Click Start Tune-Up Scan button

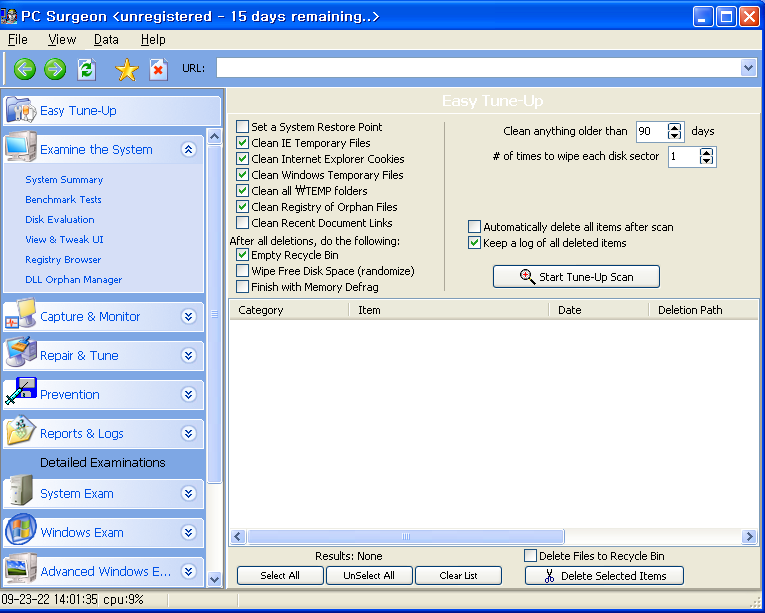pyautogui.click(x=576, y=277)
